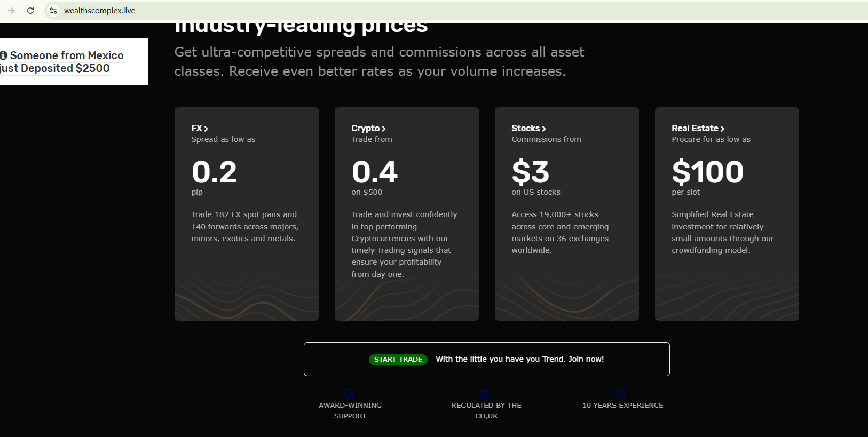The width and height of the screenshot is (868, 437).
Task: Click the chevron arrow next to FX
Action: [x=206, y=129]
